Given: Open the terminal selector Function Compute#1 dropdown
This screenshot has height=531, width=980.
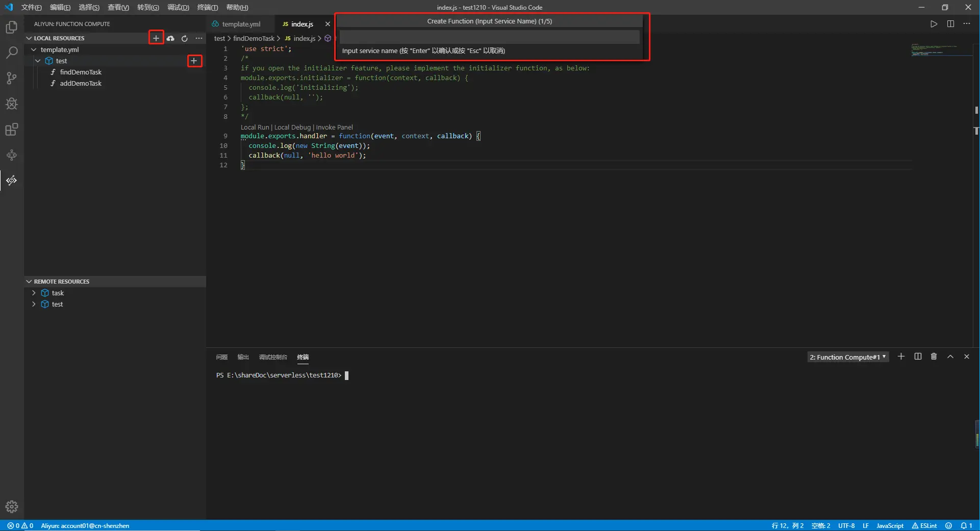Looking at the screenshot, I should (x=848, y=357).
